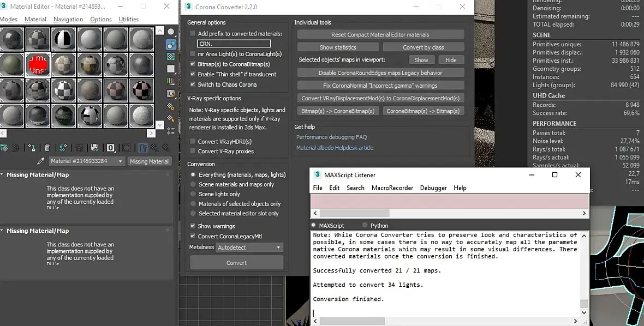Click the Show statistics button
The width and height of the screenshot is (644, 326).
click(338, 47)
